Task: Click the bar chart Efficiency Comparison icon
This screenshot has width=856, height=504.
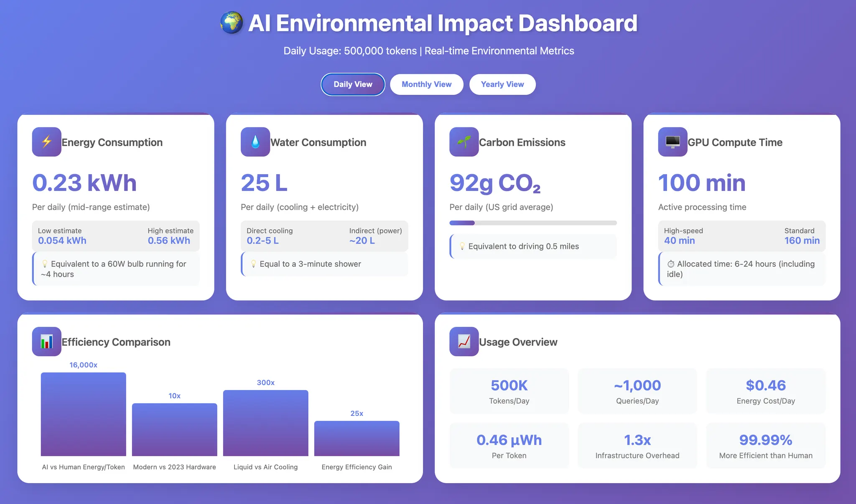Action: click(x=47, y=342)
